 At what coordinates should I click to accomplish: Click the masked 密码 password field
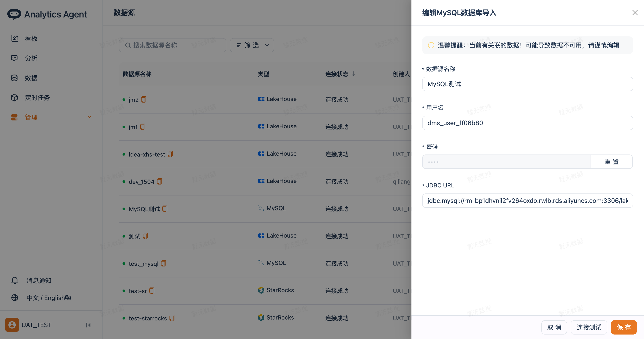[x=506, y=162]
